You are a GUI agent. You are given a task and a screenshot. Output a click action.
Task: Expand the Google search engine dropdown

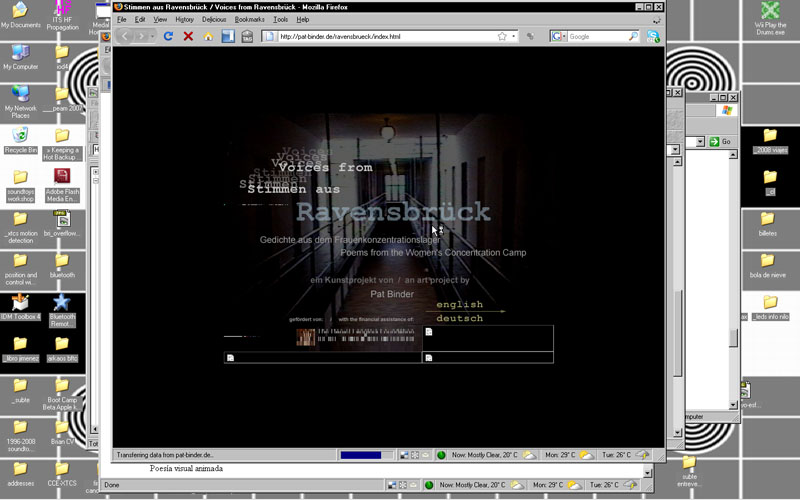(x=558, y=36)
